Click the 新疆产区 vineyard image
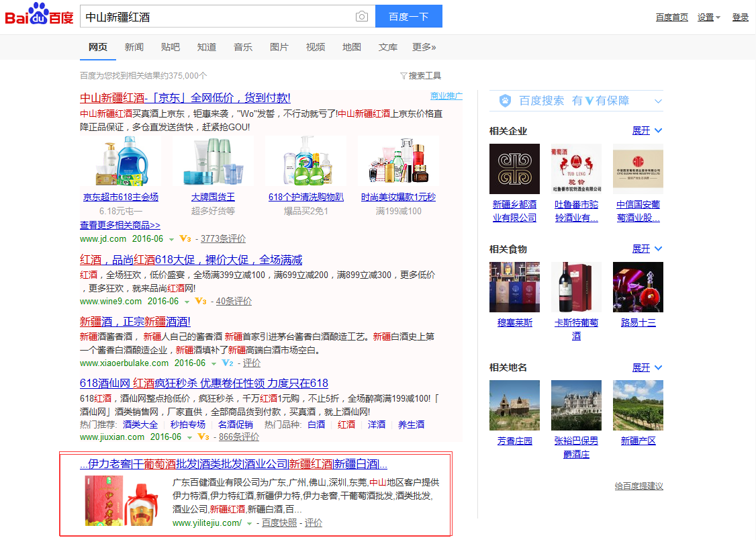Screen dimensions: 756x540 (x=638, y=405)
